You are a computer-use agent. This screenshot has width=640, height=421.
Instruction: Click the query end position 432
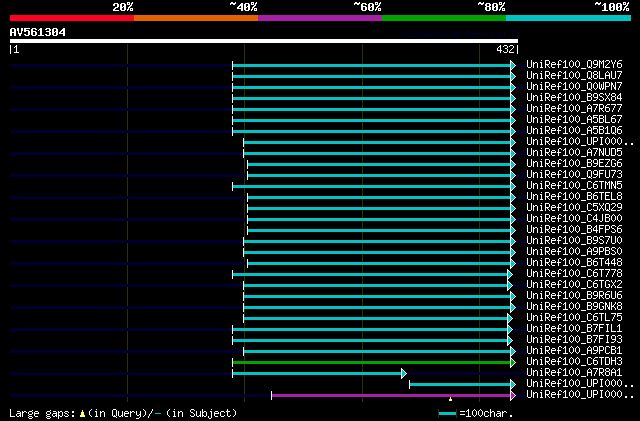(505, 49)
